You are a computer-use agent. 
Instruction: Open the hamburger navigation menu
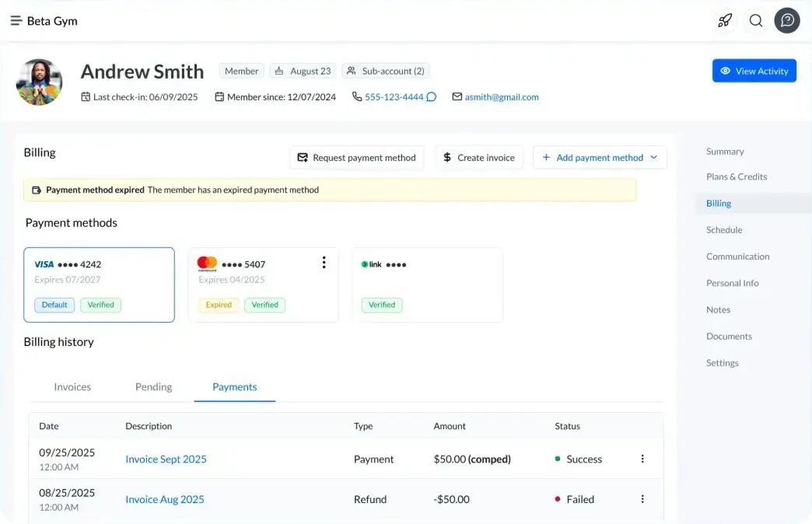tap(16, 20)
